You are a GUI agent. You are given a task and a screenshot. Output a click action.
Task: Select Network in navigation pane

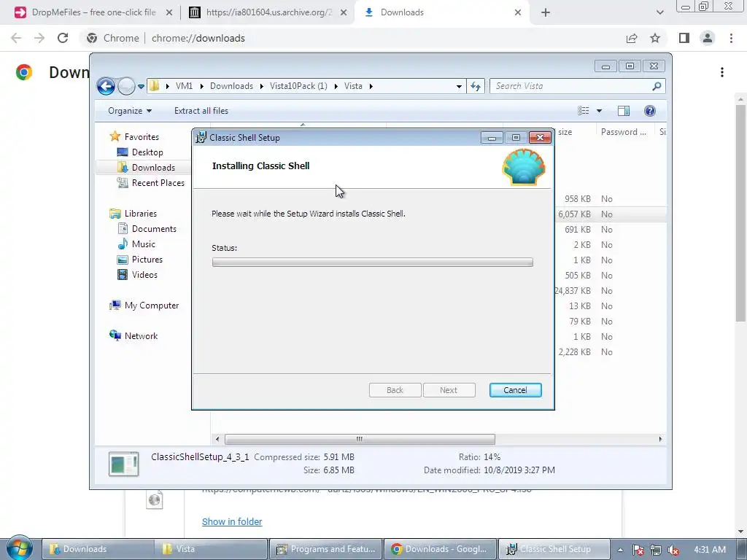click(141, 335)
